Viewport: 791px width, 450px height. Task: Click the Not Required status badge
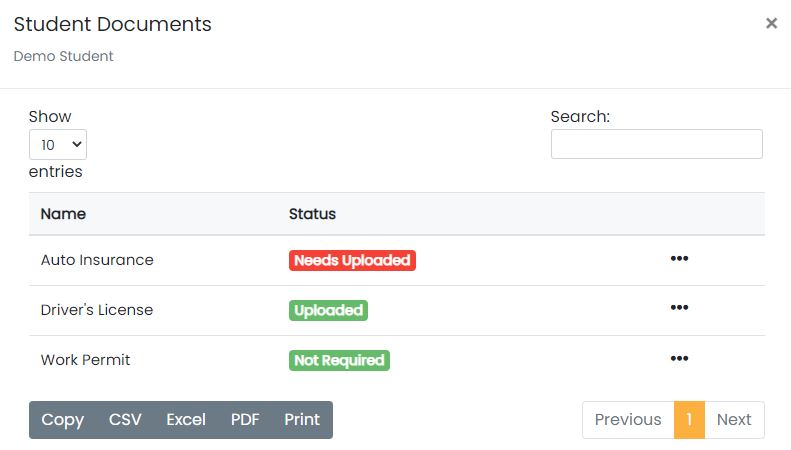click(339, 360)
